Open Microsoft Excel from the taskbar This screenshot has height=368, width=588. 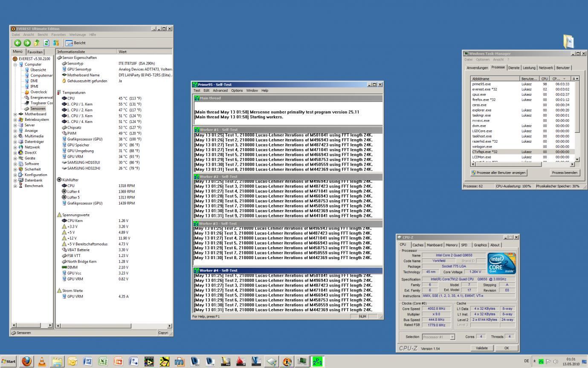coord(103,361)
